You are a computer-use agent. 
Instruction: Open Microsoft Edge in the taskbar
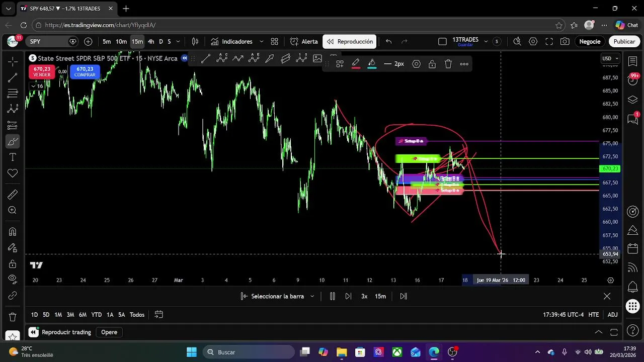pos(434,352)
